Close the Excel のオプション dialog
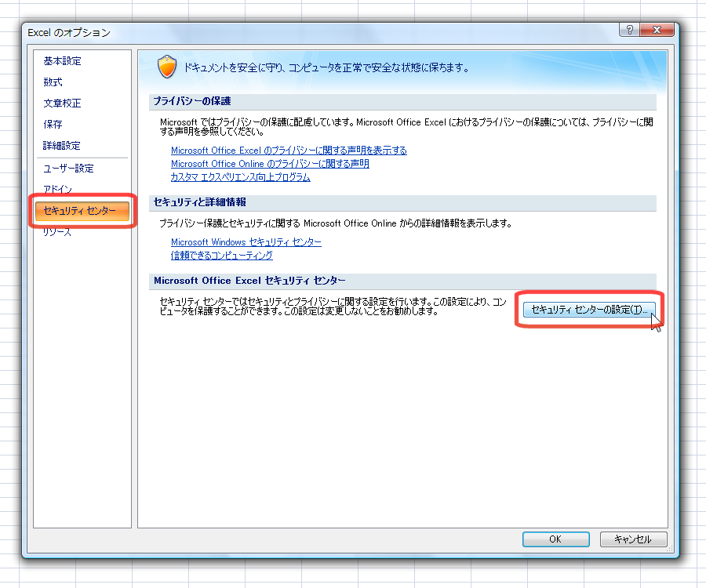 point(657,30)
